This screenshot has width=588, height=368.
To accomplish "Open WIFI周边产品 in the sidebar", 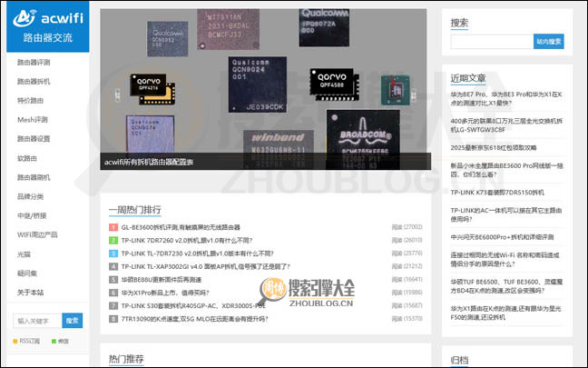I will 37,235.
